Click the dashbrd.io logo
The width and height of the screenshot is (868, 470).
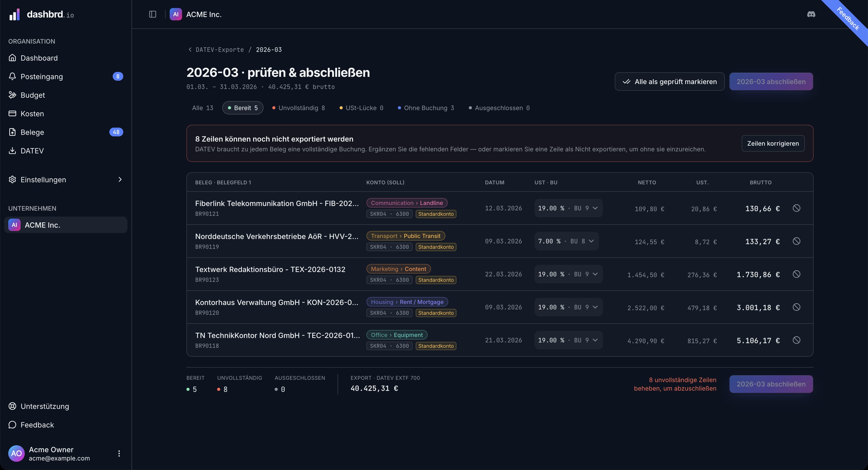(42, 14)
